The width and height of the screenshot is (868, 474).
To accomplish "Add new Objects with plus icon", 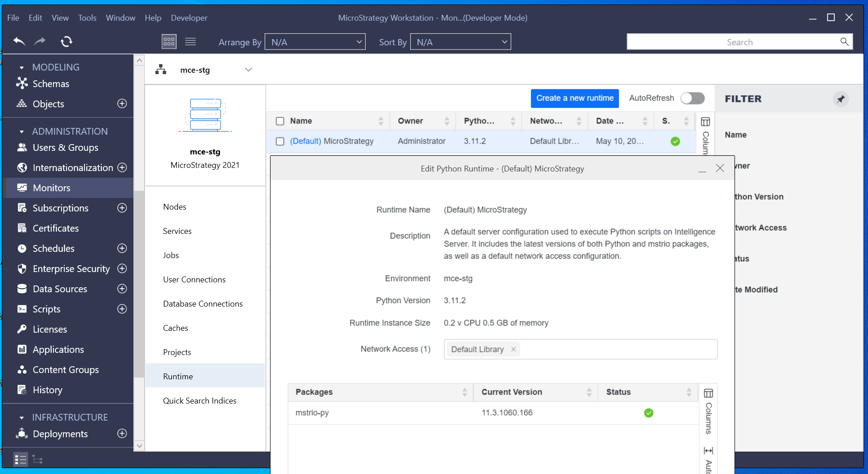I will (x=122, y=104).
